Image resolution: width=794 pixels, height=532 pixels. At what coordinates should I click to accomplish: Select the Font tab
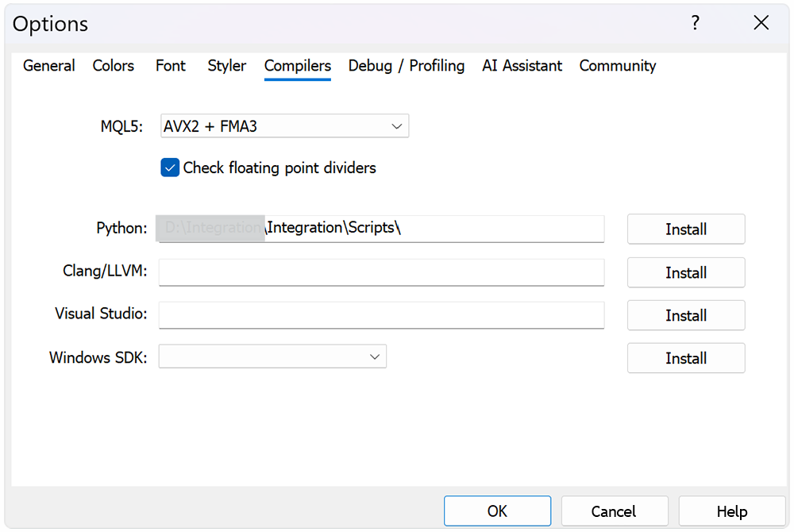pyautogui.click(x=171, y=66)
